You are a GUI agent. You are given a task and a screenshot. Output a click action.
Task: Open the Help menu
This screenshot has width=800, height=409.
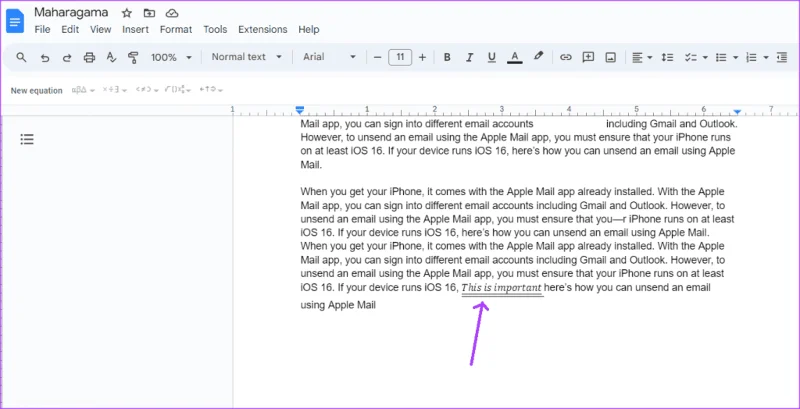(x=309, y=30)
